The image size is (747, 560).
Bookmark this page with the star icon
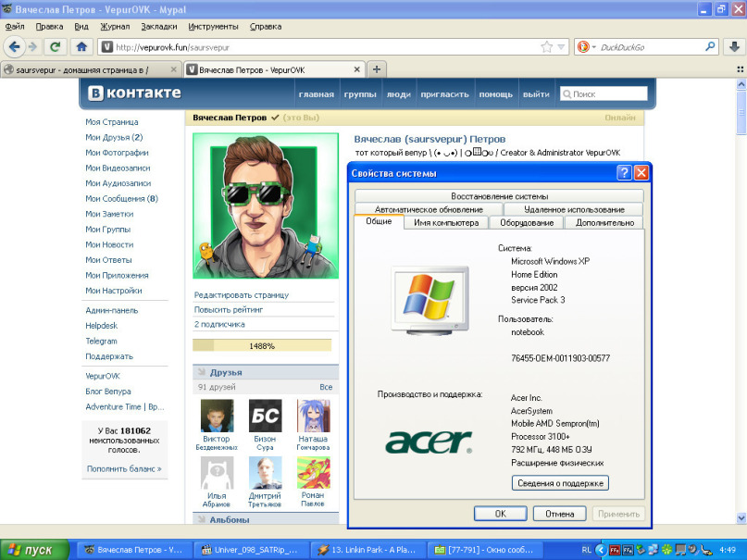point(547,46)
